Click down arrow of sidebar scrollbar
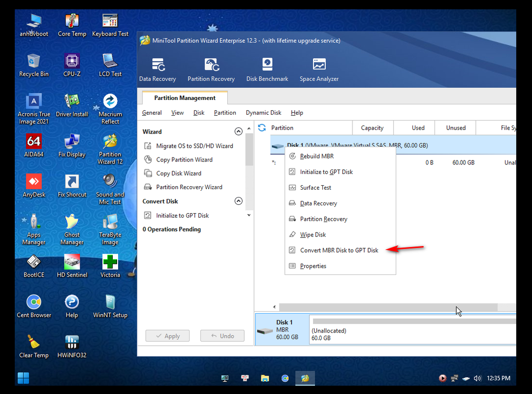This screenshot has width=532, height=394. pyautogui.click(x=249, y=215)
